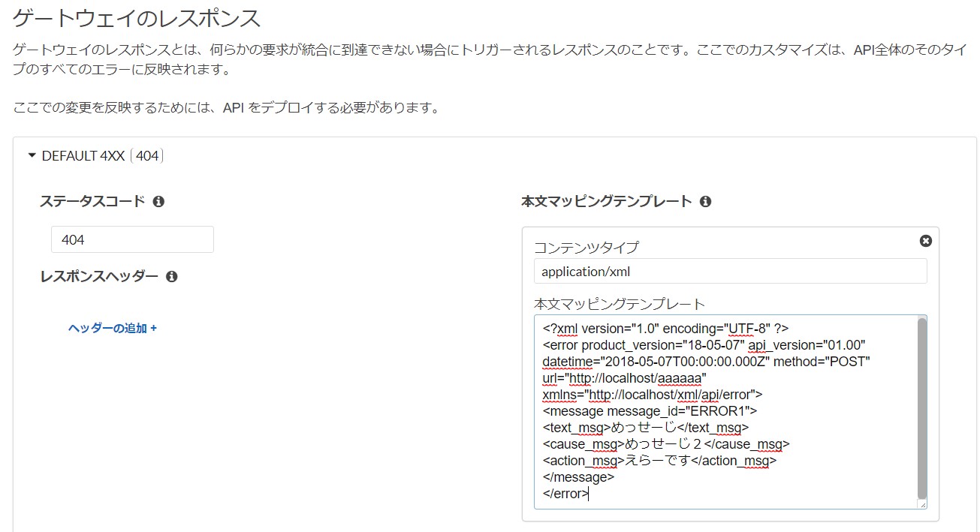Viewport: 980px width, 532px height.
Task: Click the (404) badge beside DEFAULT 4XX
Action: pos(147,156)
